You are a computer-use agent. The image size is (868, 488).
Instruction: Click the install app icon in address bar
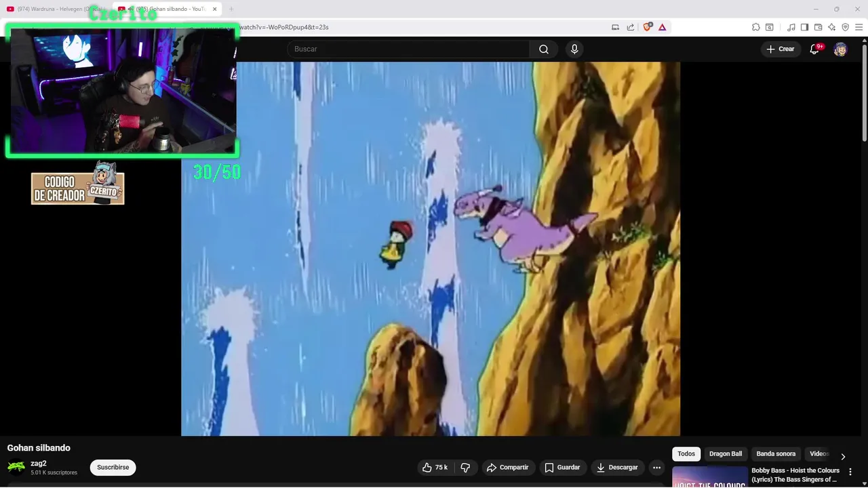[x=616, y=27]
